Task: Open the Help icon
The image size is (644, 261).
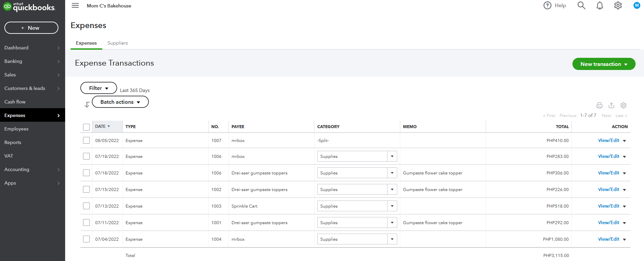Action: [547, 5]
